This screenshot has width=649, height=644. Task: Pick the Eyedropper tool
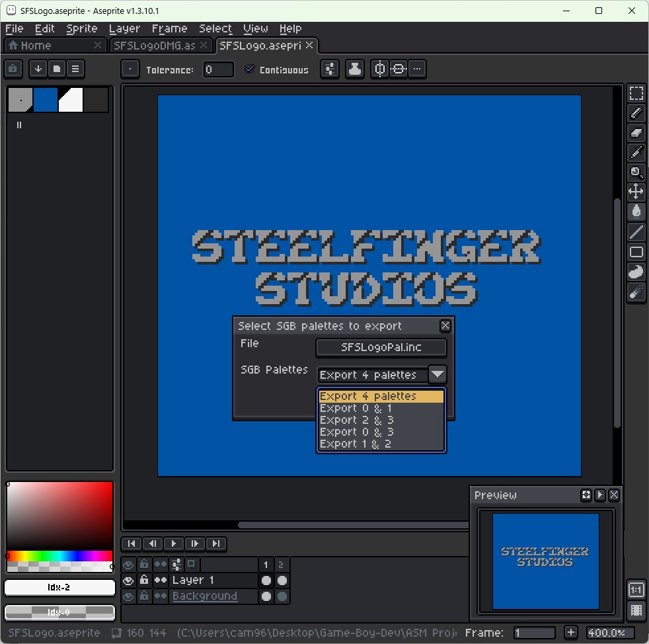636,152
